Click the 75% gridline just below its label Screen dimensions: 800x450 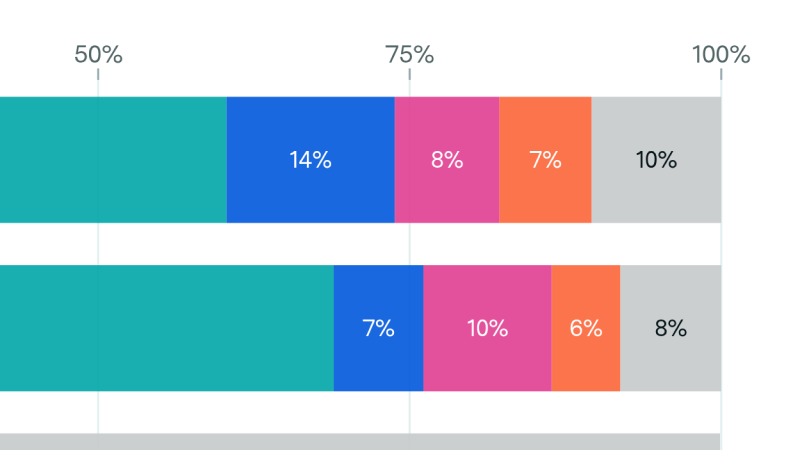point(410,83)
